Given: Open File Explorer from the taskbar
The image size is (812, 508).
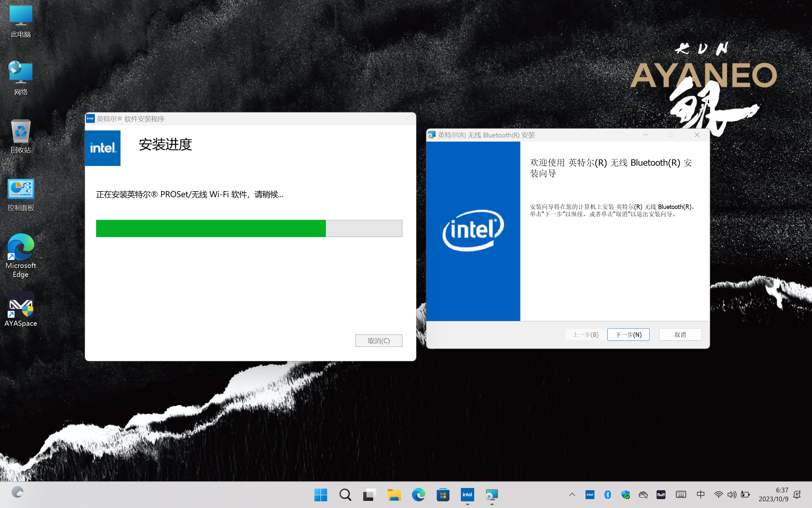Looking at the screenshot, I should click(394, 495).
